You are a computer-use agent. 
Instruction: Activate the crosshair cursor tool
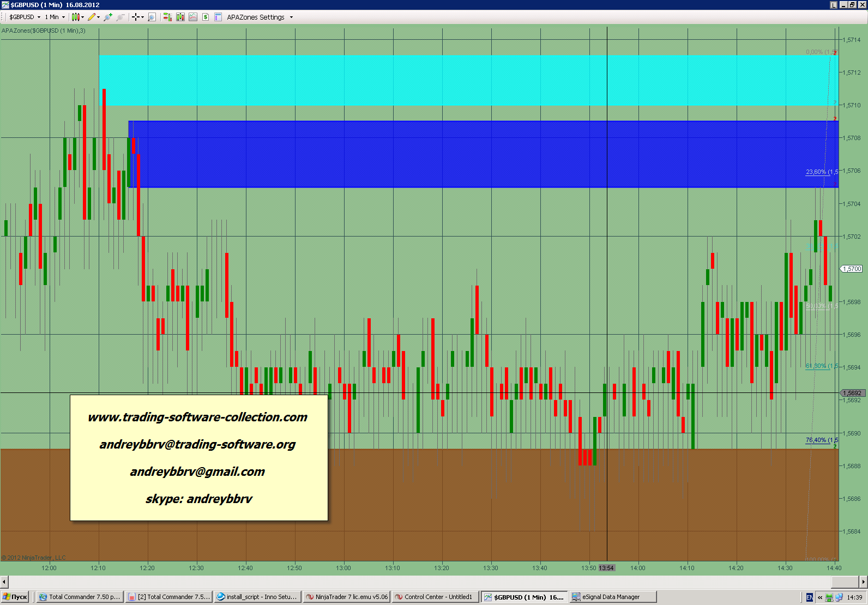click(x=136, y=17)
